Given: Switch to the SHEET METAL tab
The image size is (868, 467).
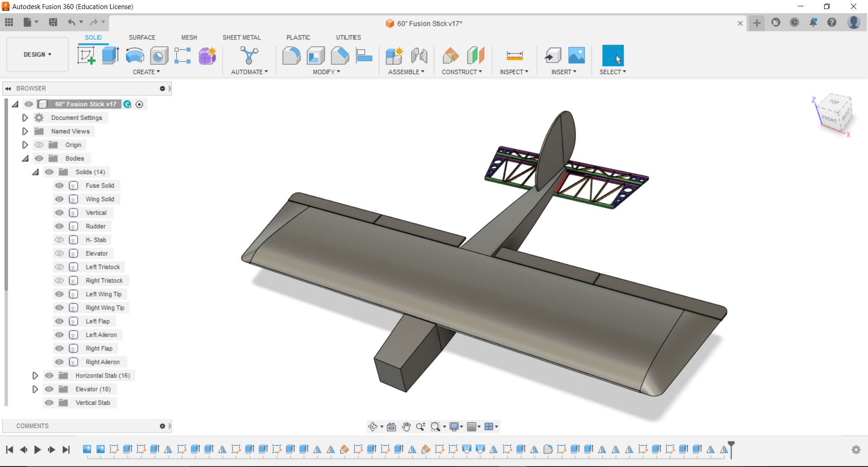Looking at the screenshot, I should click(241, 38).
